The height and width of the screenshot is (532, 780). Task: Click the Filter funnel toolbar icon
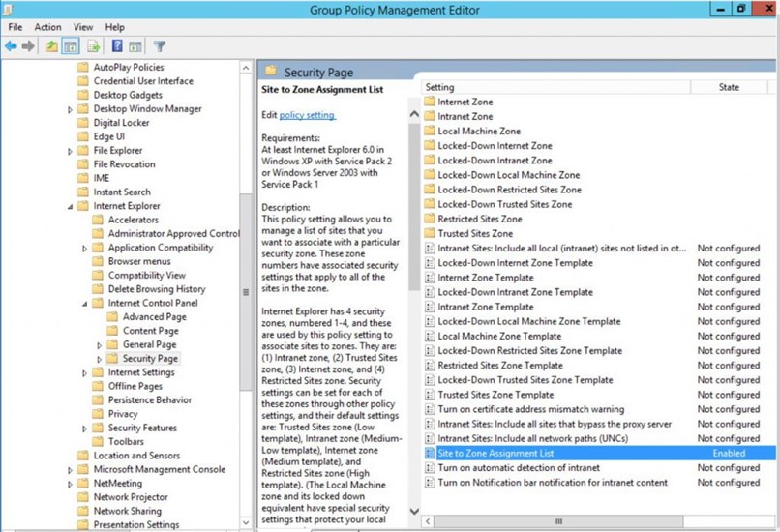click(159, 46)
